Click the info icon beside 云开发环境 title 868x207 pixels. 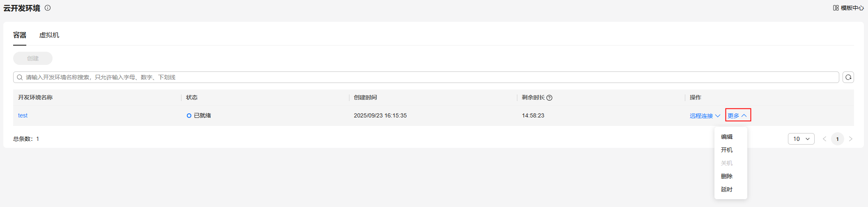coord(48,8)
